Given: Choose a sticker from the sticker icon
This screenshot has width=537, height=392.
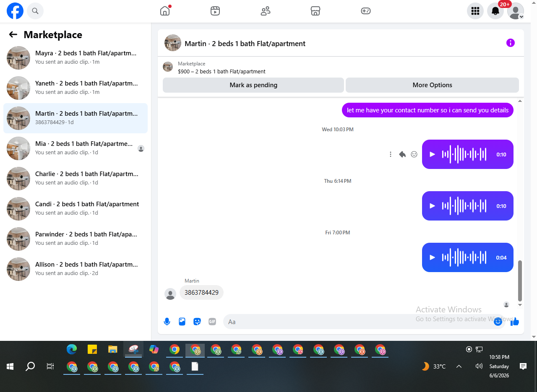Looking at the screenshot, I should (197, 322).
